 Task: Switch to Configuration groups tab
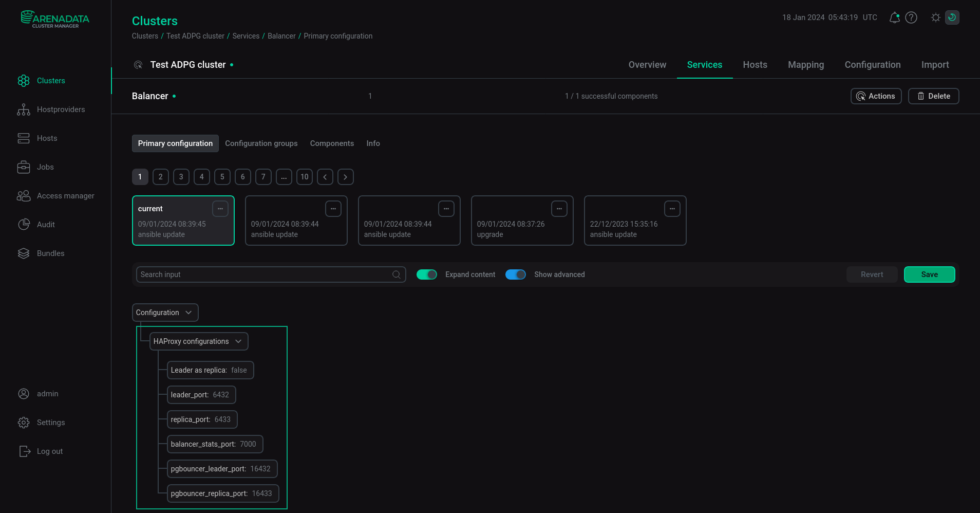(261, 143)
